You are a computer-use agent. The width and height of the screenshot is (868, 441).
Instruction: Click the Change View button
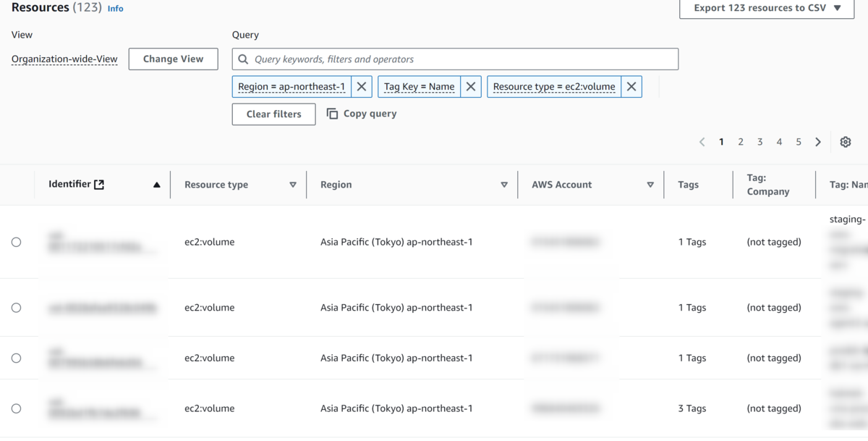[173, 59]
